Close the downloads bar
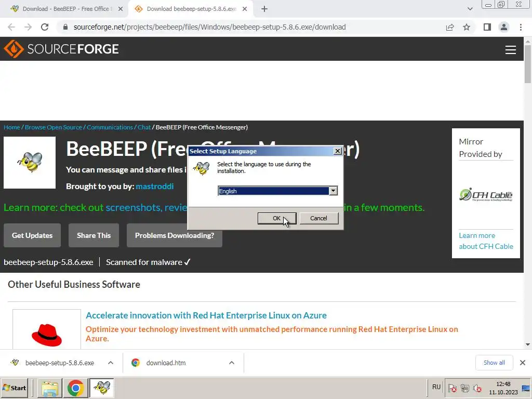Viewport: 532px width, 399px height. pyautogui.click(x=523, y=363)
